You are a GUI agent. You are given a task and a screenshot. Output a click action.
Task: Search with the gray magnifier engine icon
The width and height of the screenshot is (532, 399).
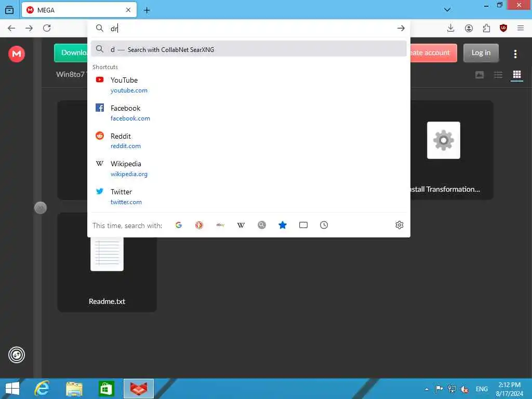click(x=262, y=225)
